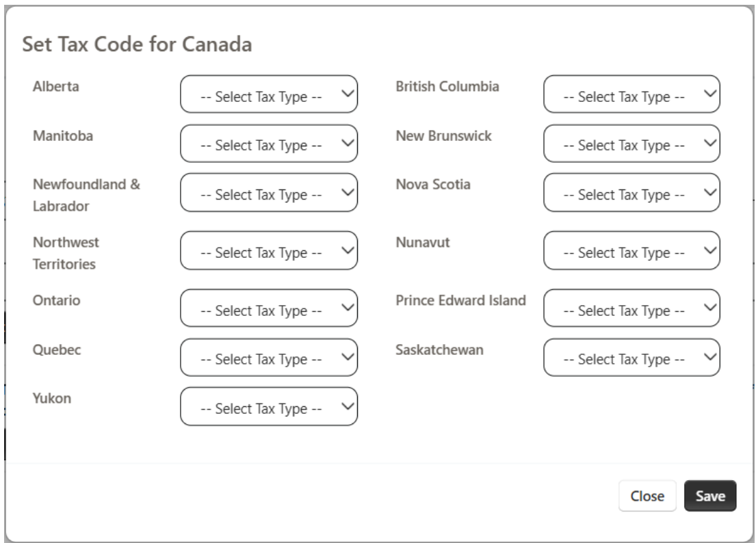This screenshot has height=543, width=756.
Task: Open the Nova Scotia tax type dropdown
Action: [631, 193]
